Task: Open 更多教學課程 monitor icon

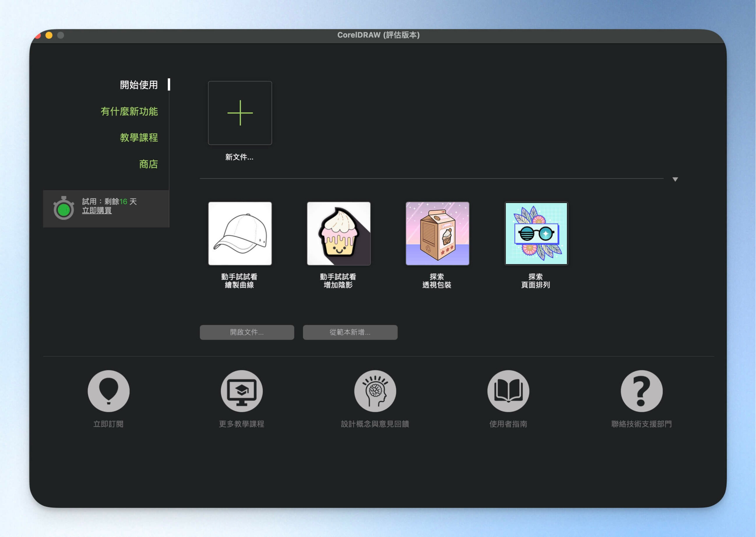Action: (x=242, y=391)
